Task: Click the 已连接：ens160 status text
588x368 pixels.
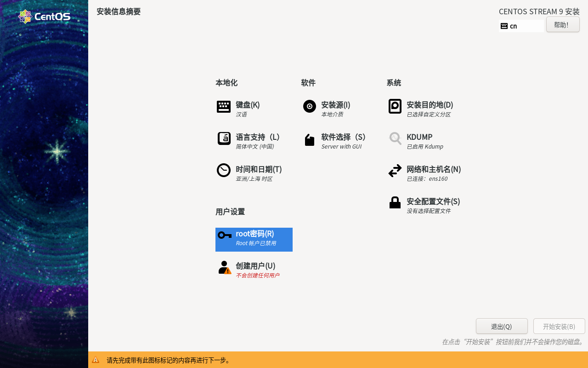Action: [x=427, y=179]
